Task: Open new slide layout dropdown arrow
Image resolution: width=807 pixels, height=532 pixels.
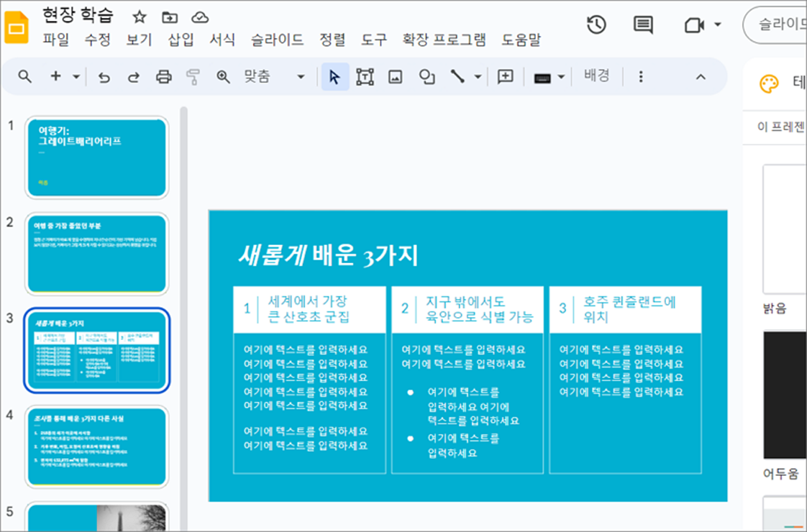Action: pos(76,77)
